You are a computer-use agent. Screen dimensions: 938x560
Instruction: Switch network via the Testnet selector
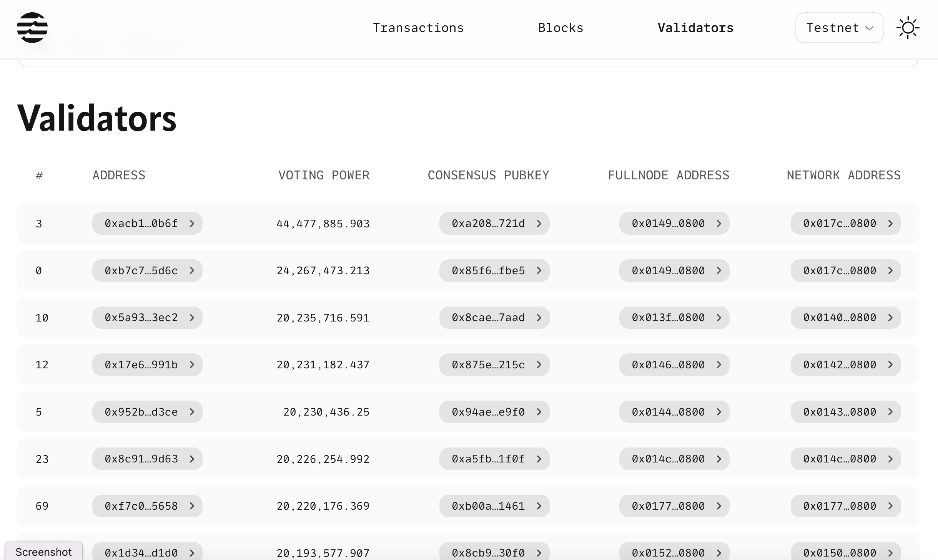point(839,27)
